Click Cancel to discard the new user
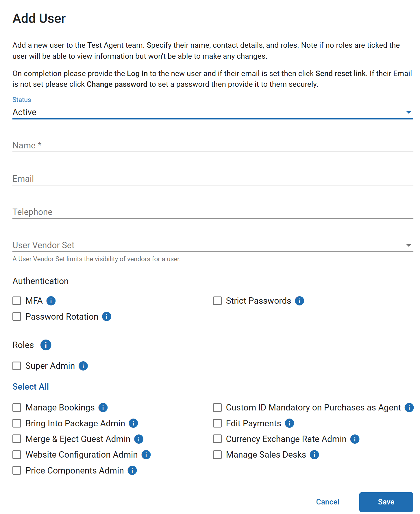This screenshot has width=420, height=514. point(328,502)
